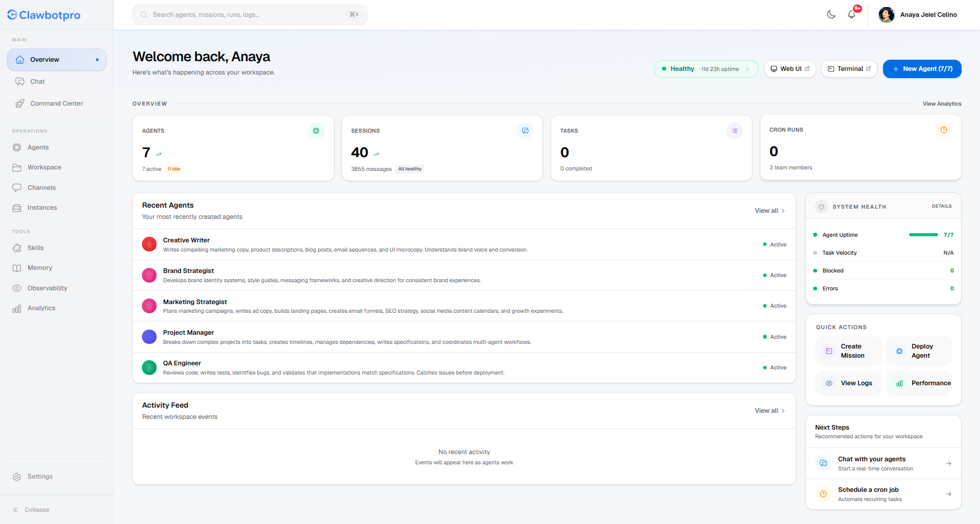Open the notifications bell icon
The height and width of the screenshot is (524, 980).
click(851, 15)
